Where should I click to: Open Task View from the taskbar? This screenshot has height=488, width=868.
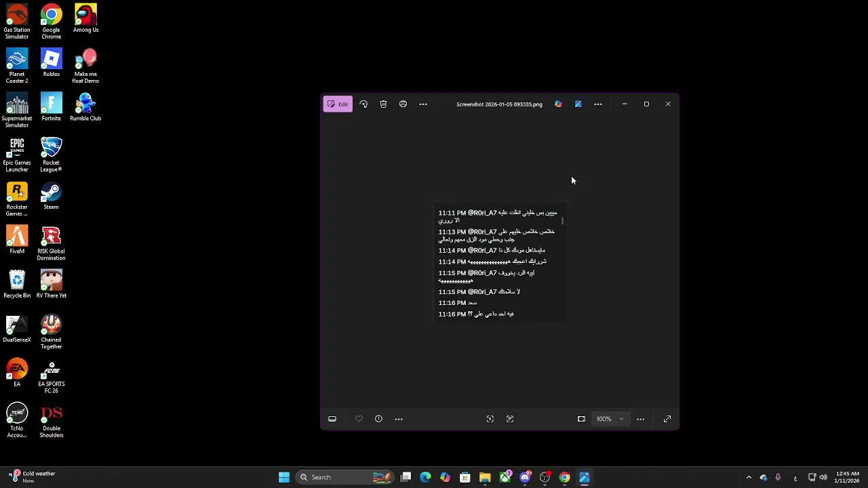pyautogui.click(x=406, y=477)
